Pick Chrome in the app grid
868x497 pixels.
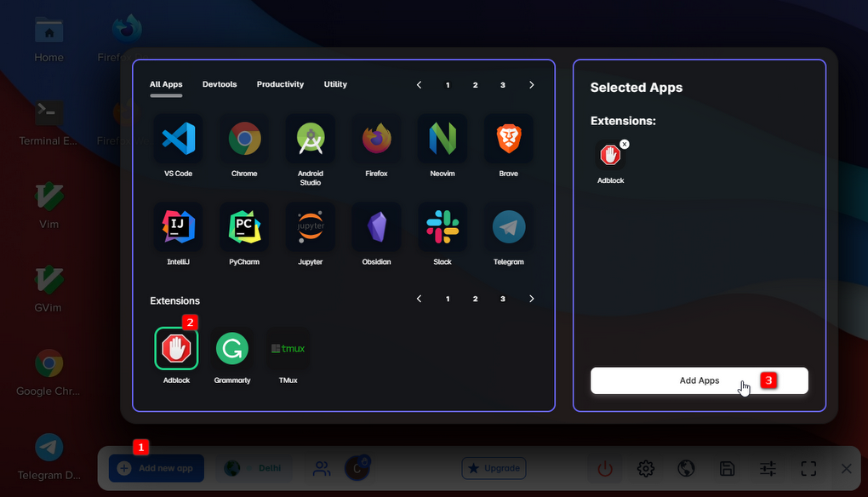tap(244, 139)
